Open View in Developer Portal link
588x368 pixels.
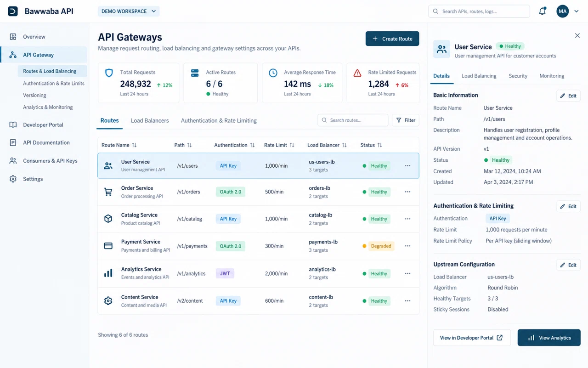click(472, 338)
